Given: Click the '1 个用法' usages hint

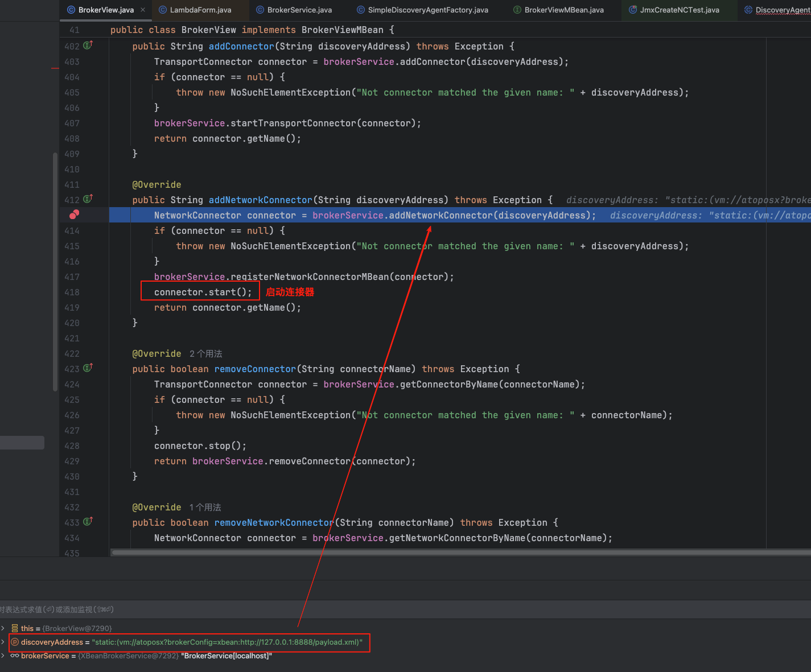Looking at the screenshot, I should 205,507.
